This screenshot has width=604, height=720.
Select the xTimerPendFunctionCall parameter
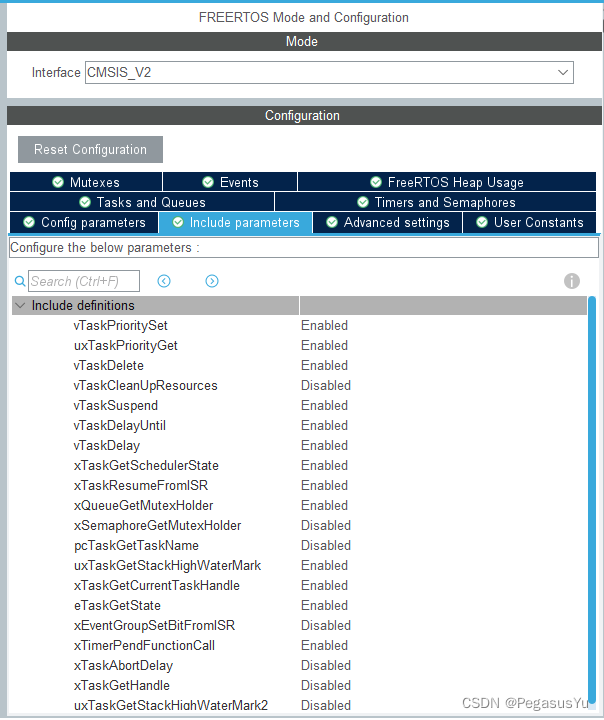tap(144, 645)
